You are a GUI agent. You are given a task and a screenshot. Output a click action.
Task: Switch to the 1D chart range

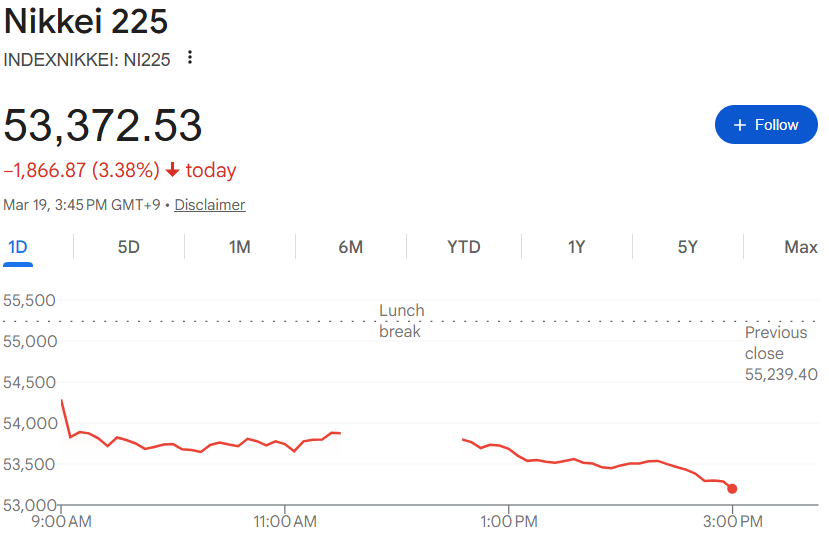18,247
